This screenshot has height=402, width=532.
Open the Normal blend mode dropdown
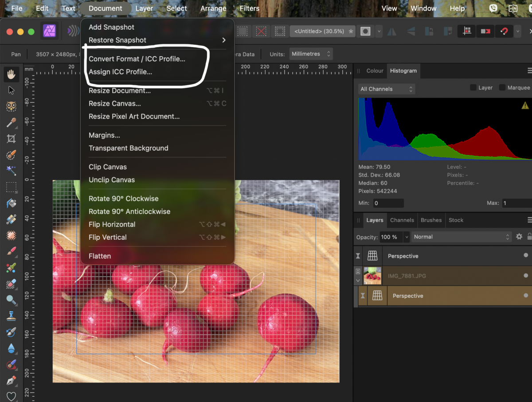point(462,237)
